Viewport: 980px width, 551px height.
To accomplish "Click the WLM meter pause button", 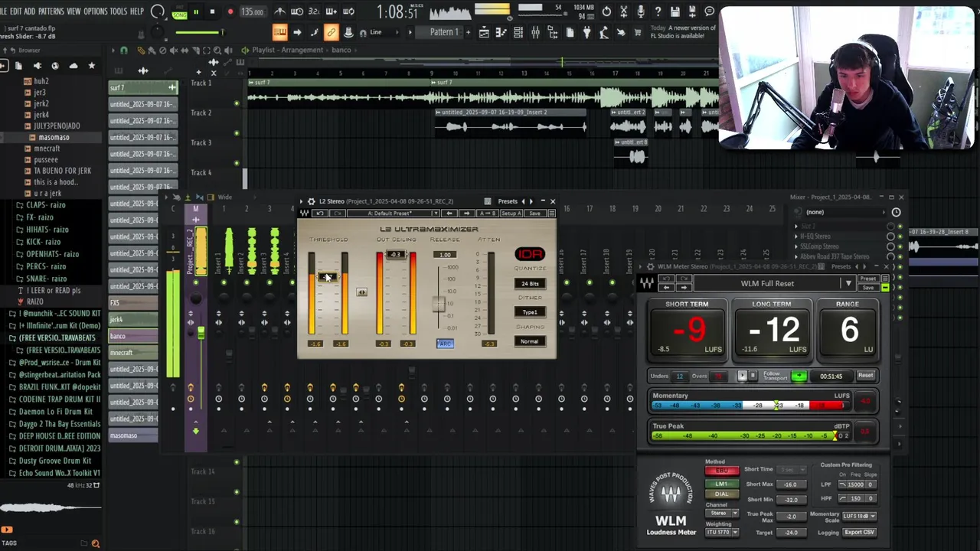I will coord(753,376).
